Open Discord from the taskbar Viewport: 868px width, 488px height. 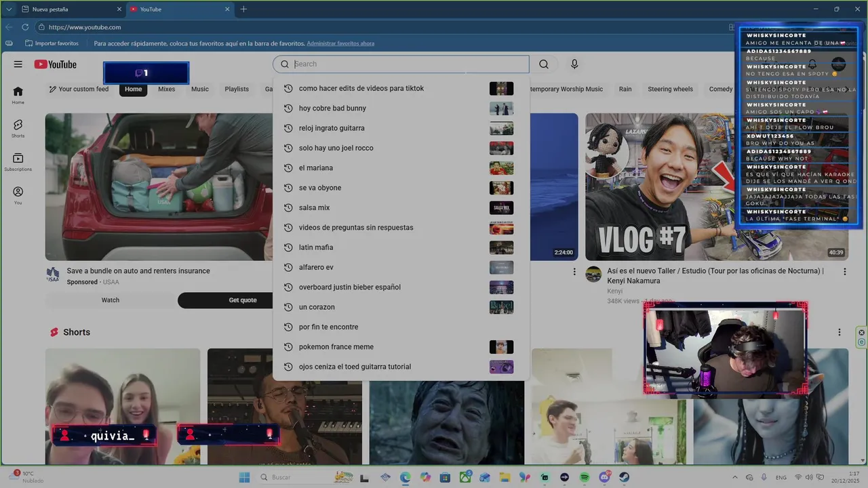pyautogui.click(x=604, y=478)
